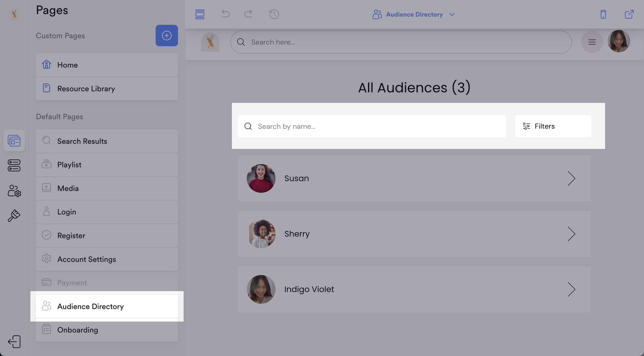Open the version history clock icon

[x=274, y=14]
